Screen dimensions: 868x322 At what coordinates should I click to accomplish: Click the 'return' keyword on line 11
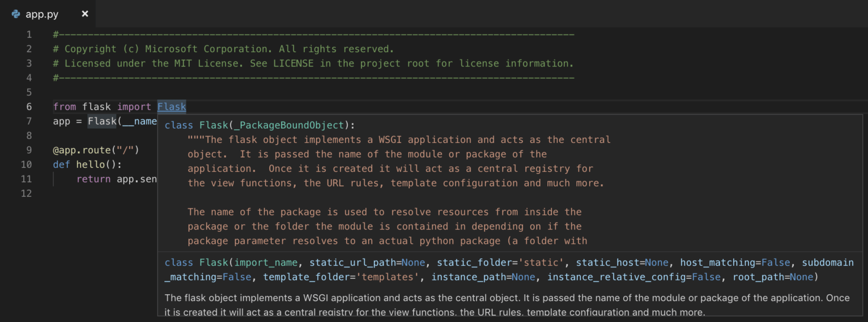[93, 179]
